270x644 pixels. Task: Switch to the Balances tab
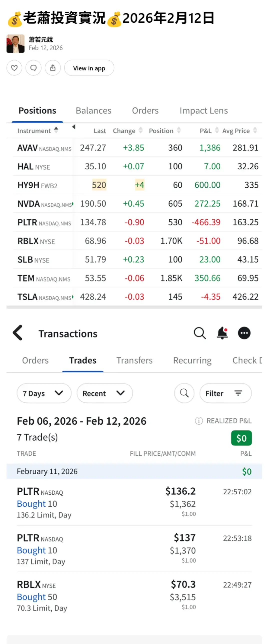pyautogui.click(x=93, y=110)
